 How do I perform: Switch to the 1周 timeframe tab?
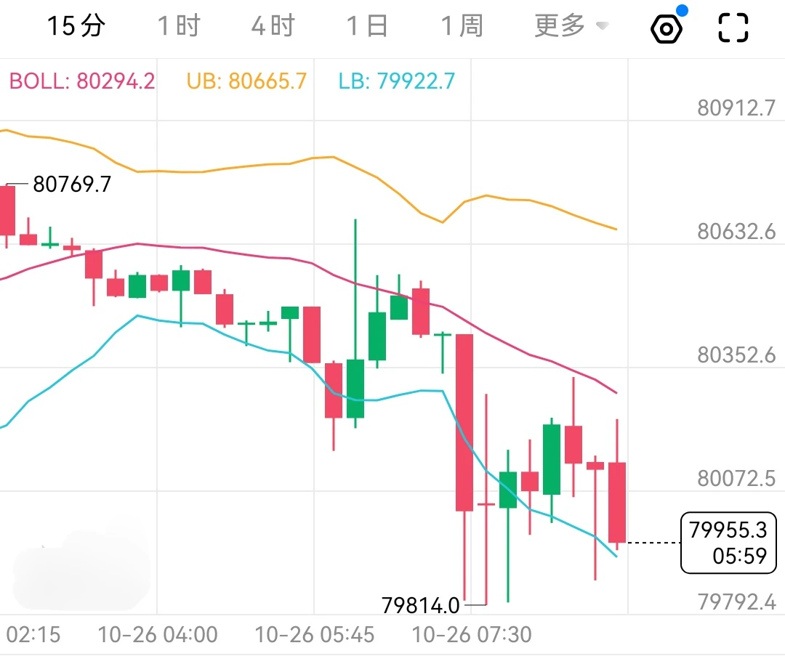click(462, 26)
